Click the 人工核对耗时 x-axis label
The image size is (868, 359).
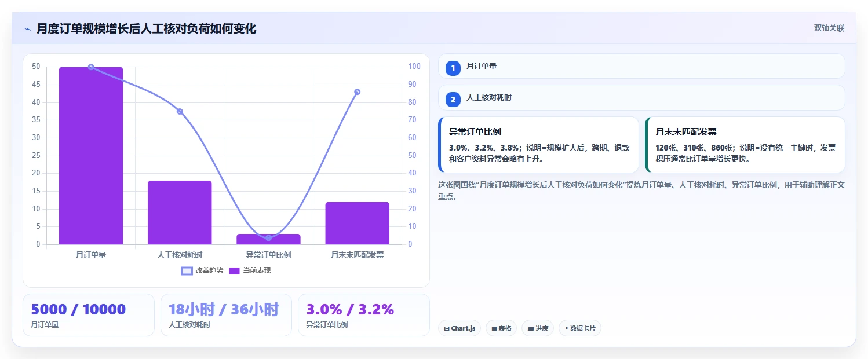(x=180, y=255)
